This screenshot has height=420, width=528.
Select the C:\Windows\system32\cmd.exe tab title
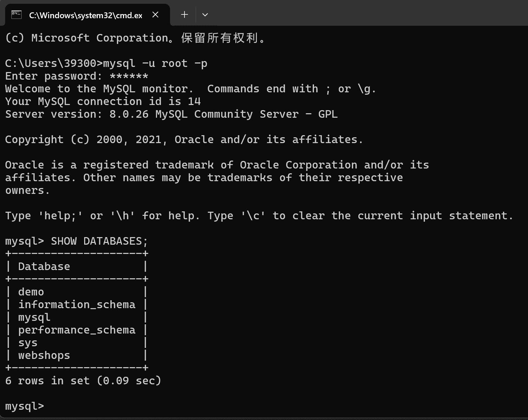tap(86, 15)
